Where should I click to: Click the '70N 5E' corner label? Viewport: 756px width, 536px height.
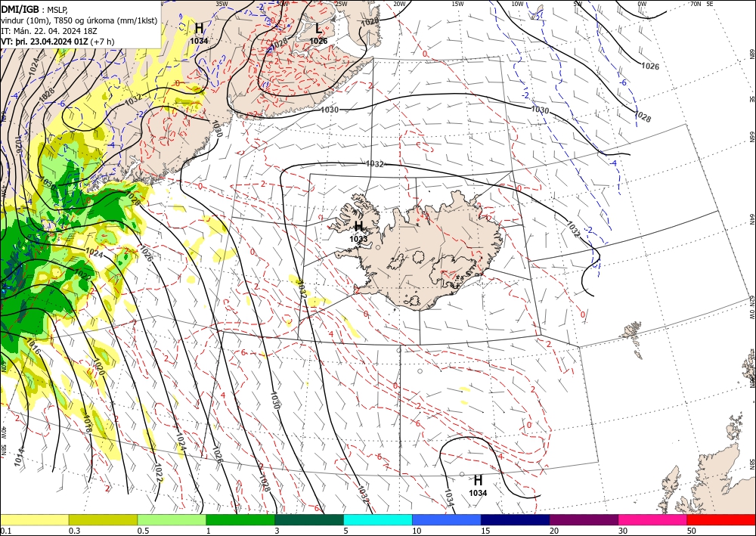[x=702, y=4]
